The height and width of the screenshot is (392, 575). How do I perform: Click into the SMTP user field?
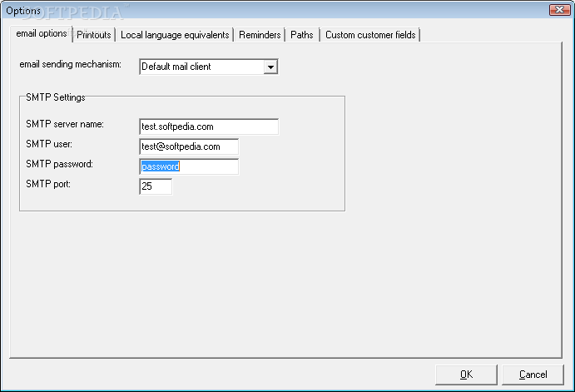point(189,146)
